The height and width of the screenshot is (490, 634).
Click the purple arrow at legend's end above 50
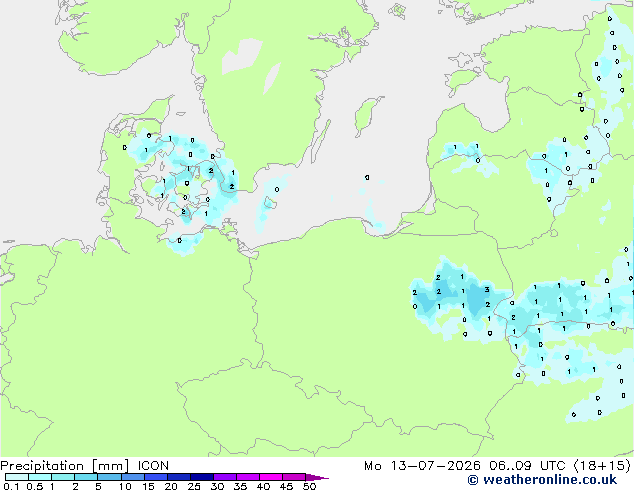[317, 477]
